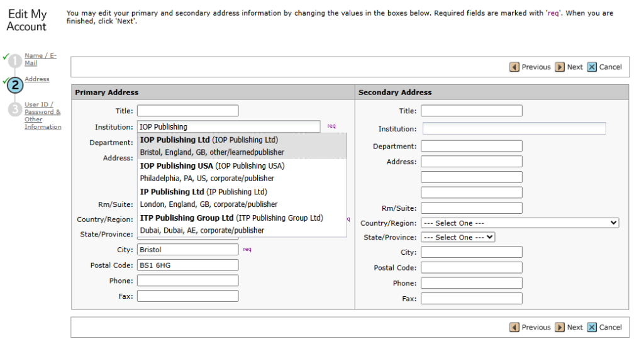This screenshot has height=339, width=644.
Task: Click the secondary Postal Code field
Action: point(472,267)
